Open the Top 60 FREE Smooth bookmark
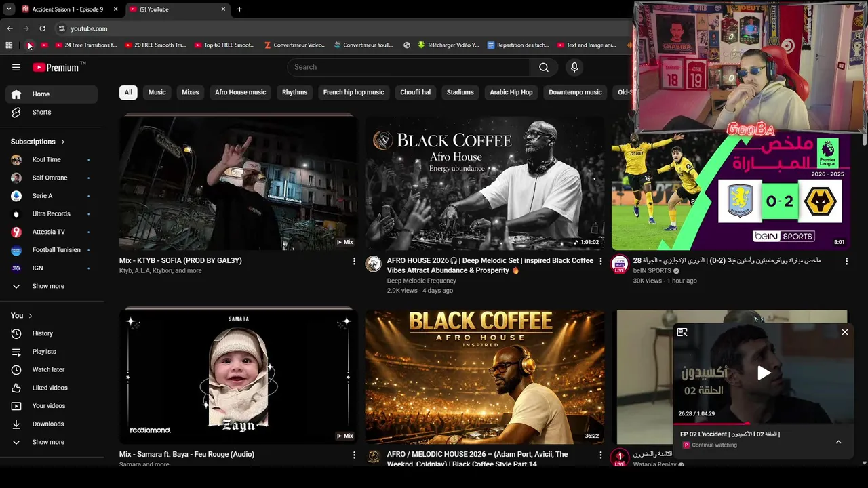Image resolution: width=868 pixels, height=488 pixels. point(224,45)
